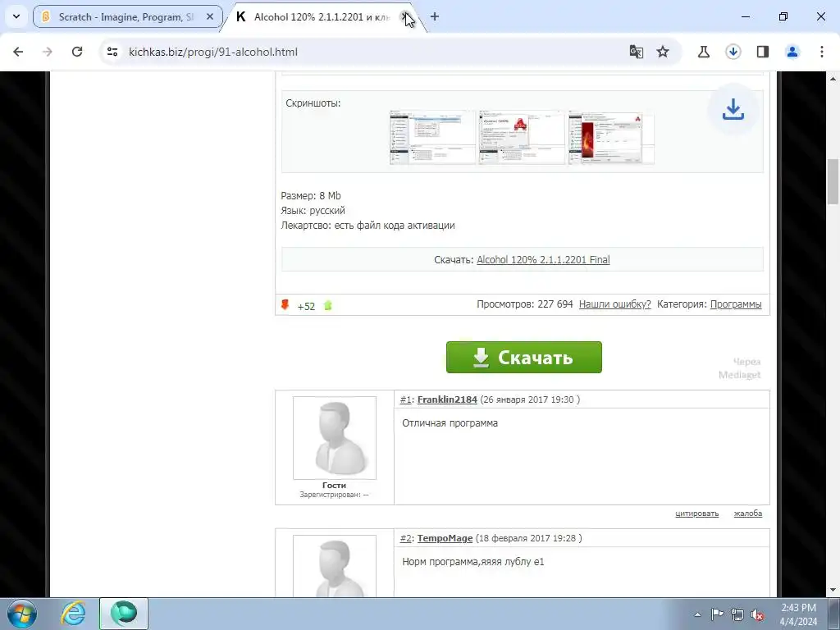Open Chrome Labs flask icon
The image size is (840, 630).
tap(703, 52)
